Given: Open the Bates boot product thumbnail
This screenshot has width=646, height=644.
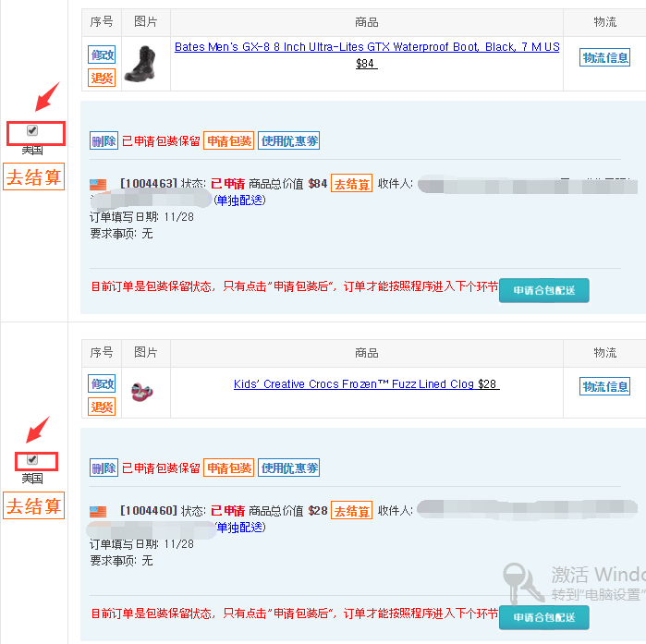Looking at the screenshot, I should [x=140, y=64].
